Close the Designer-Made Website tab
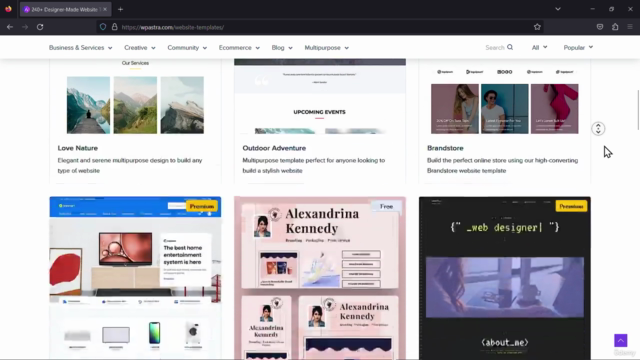Viewport: 640px width, 360px height. pyautogui.click(x=105, y=9)
